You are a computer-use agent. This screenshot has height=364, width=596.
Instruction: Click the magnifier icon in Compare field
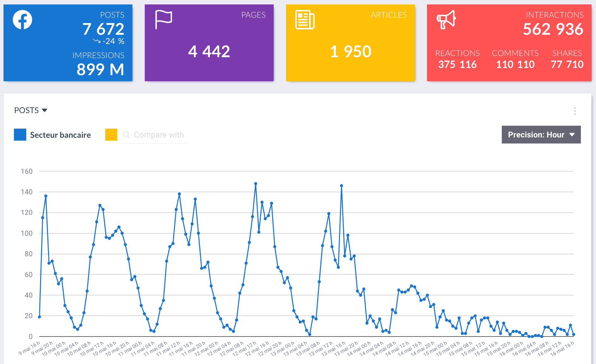(126, 135)
